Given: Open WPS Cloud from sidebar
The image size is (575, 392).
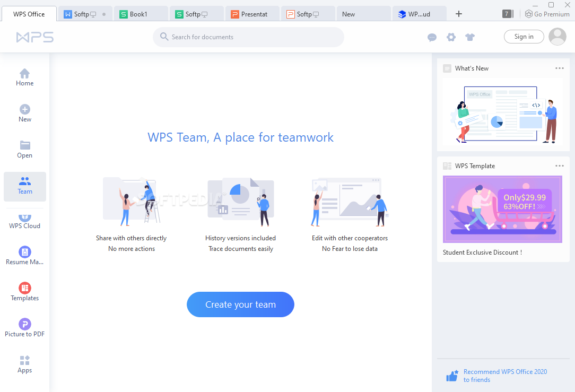Looking at the screenshot, I should click(24, 222).
